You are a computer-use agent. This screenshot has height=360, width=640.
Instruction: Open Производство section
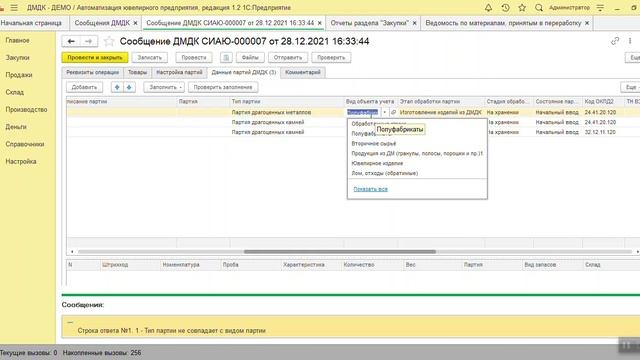tap(27, 109)
